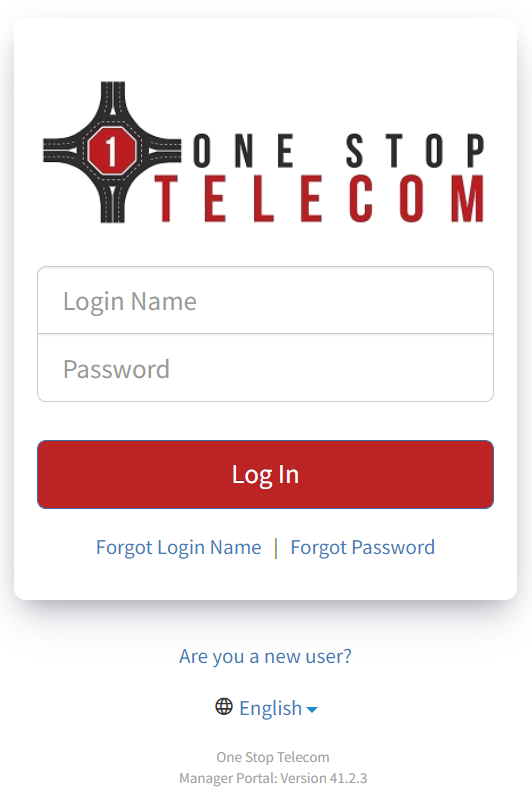
Task: Click the "One Stop Telecom" footer text
Action: (273, 757)
